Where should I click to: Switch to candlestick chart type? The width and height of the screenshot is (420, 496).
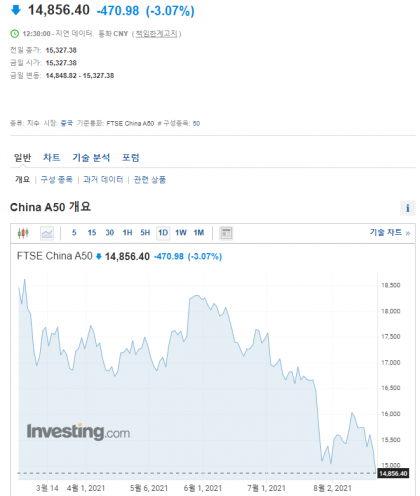[23, 233]
